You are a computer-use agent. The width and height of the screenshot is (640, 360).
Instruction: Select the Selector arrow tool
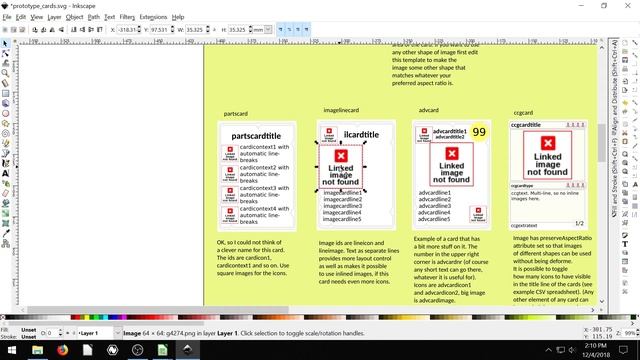tap(5, 44)
